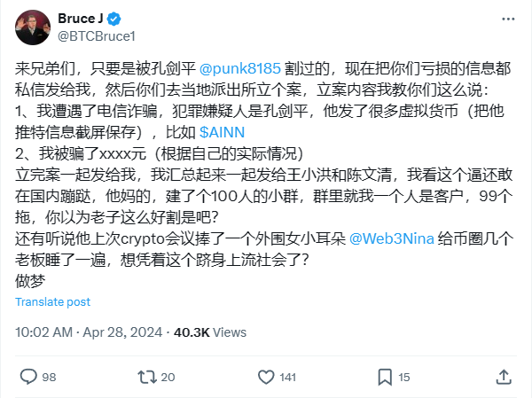Click the share upload icon
Viewport: 532px width, 398px height.
(504, 377)
